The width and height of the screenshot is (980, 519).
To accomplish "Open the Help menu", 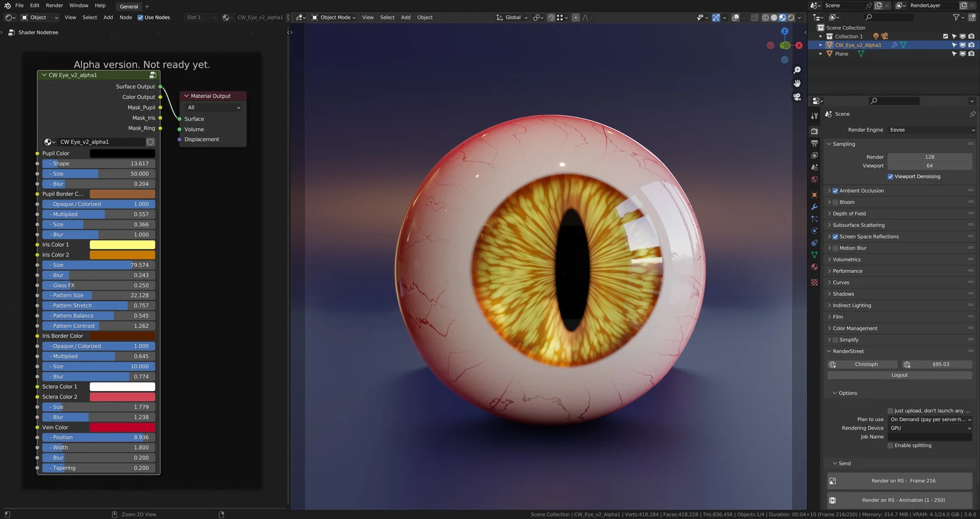I will (x=100, y=6).
